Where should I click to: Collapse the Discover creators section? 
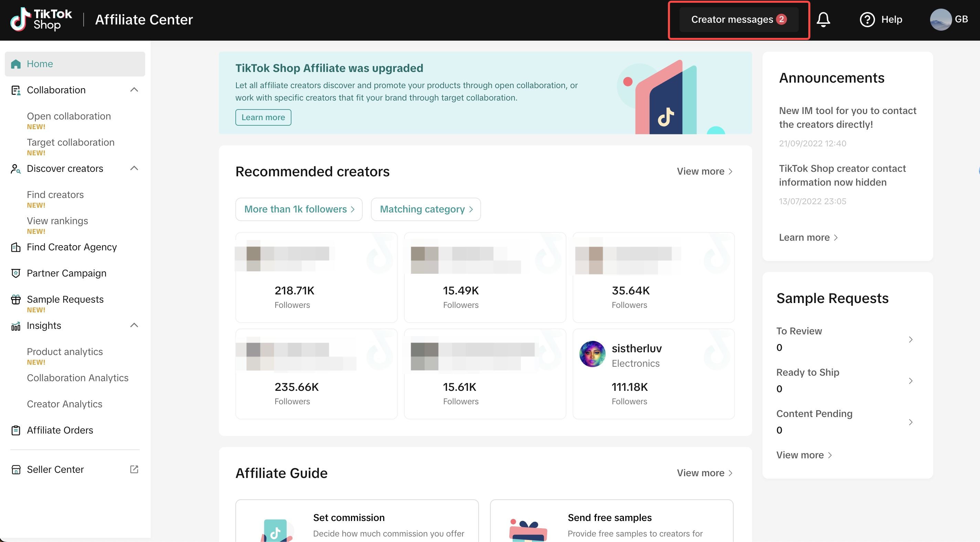point(134,168)
